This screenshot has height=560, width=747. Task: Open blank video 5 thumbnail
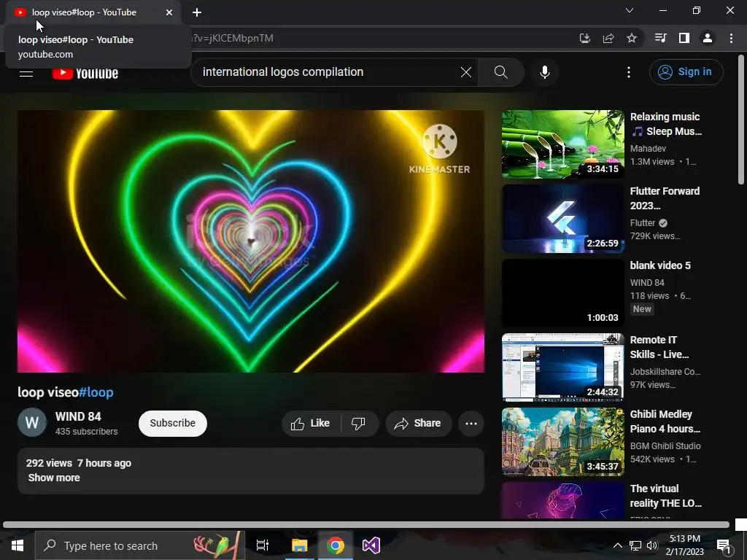562,293
